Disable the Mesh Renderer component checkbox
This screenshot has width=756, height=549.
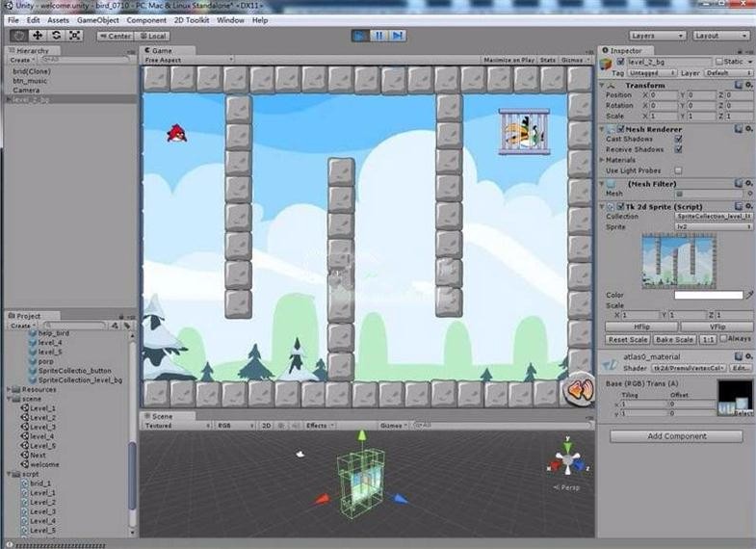[621, 129]
